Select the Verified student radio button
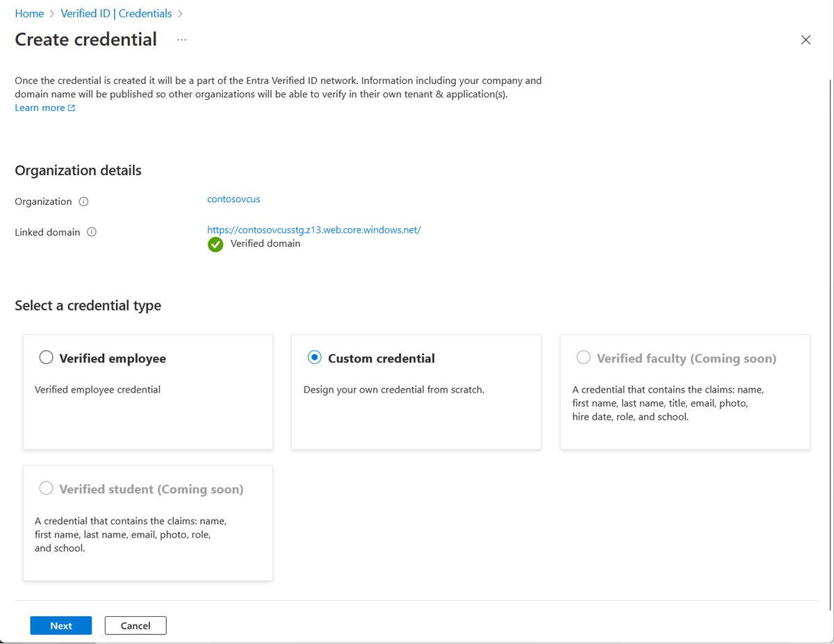834x644 pixels. click(46, 488)
